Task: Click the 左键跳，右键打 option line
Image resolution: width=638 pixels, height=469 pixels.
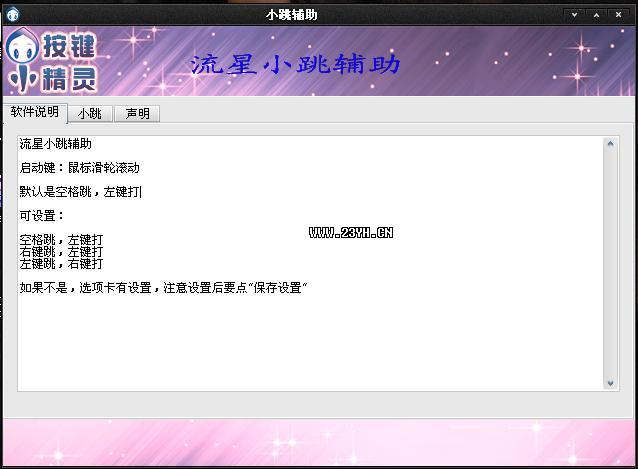Action: pyautogui.click(x=61, y=264)
